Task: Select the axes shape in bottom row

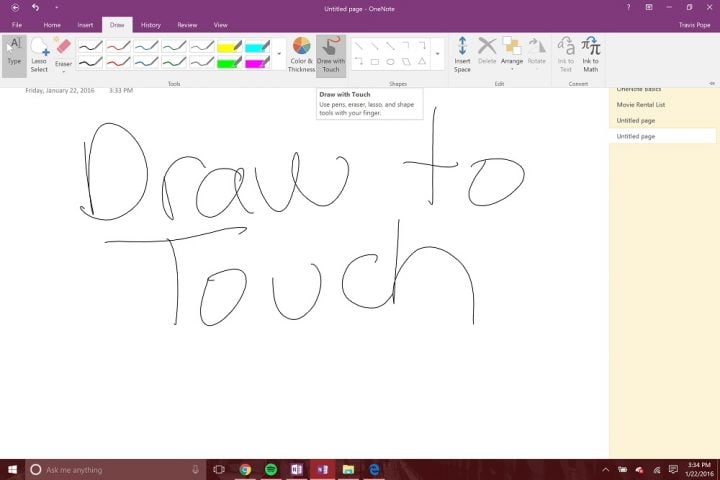Action: tap(359, 62)
